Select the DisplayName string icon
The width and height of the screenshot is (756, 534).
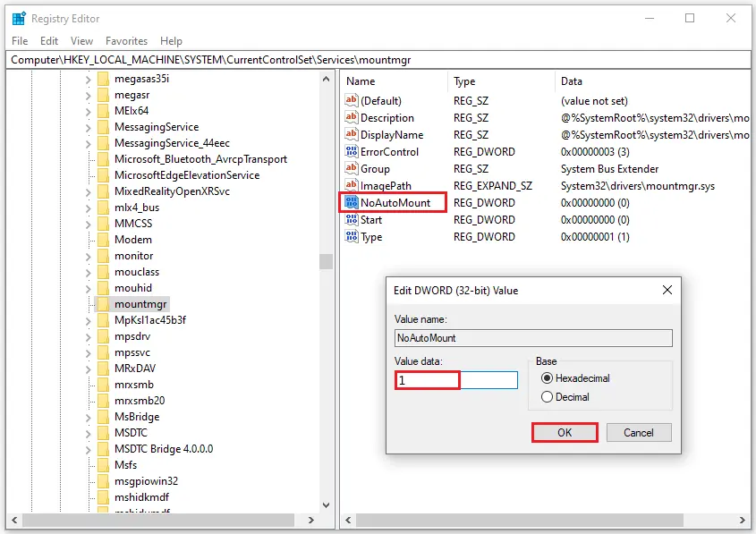click(352, 134)
